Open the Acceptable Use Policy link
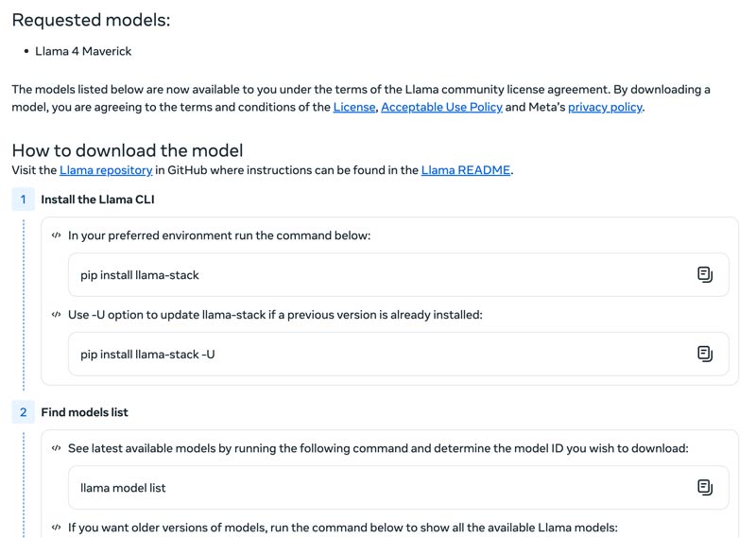The height and width of the screenshot is (538, 756). [x=441, y=107]
